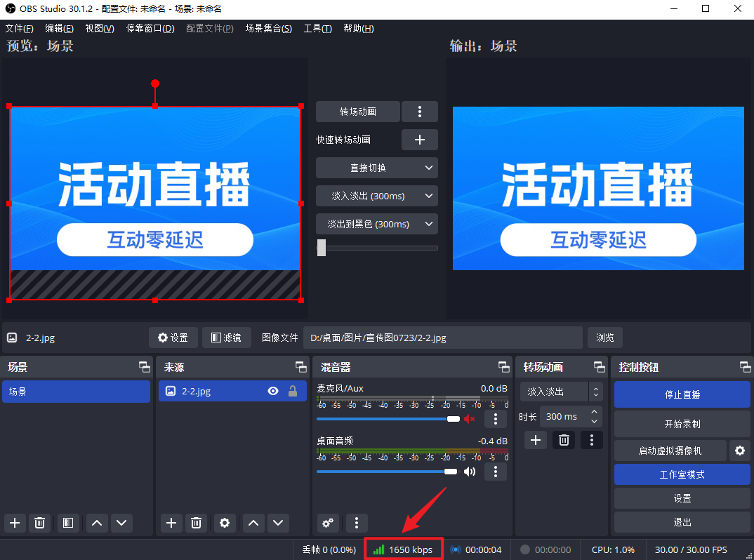Open scene filters icon in Scenes panel
Viewport: 754px width, 560px height.
point(67,523)
